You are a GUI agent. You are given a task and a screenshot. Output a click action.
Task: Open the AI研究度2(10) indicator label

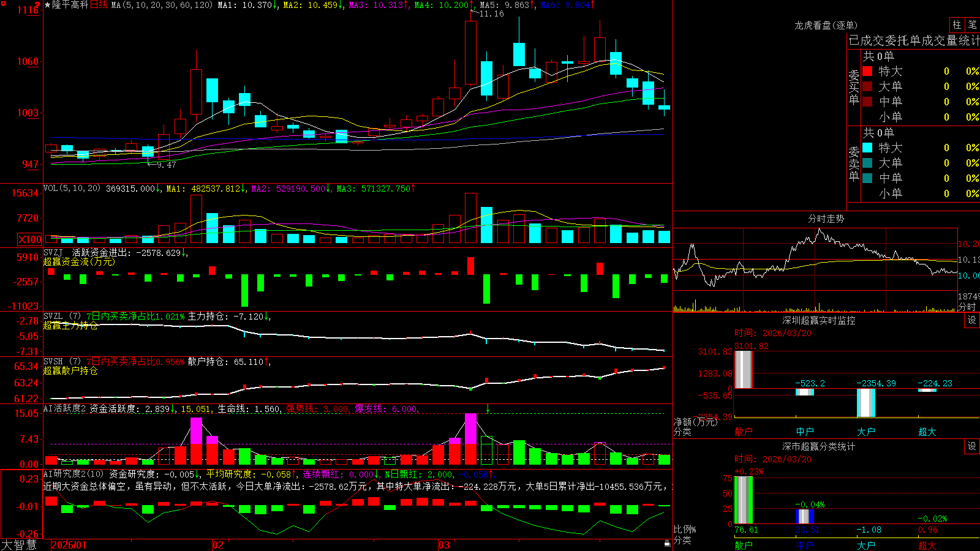pos(73,474)
